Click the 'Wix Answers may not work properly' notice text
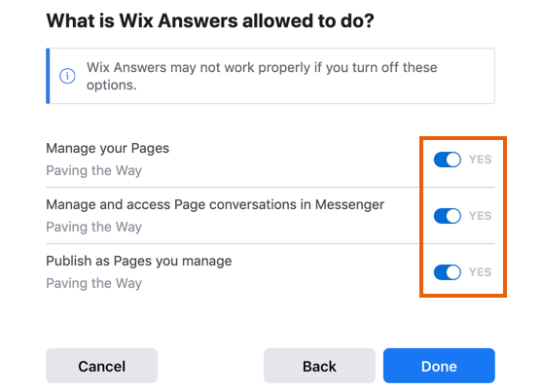 262,76
